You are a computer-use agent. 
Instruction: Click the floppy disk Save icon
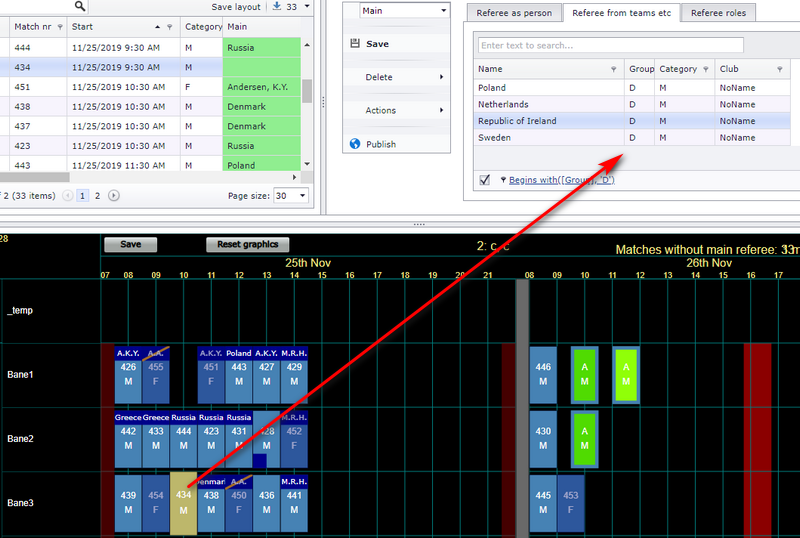coord(355,43)
